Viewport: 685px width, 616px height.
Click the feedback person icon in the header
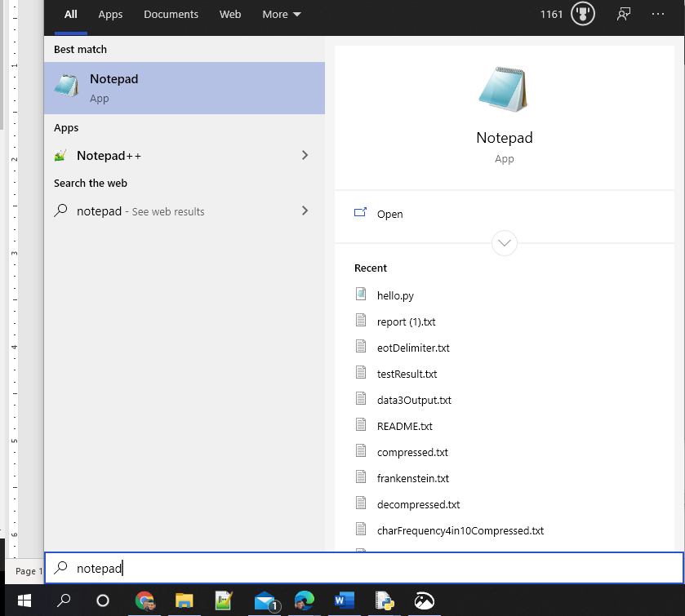pos(623,14)
